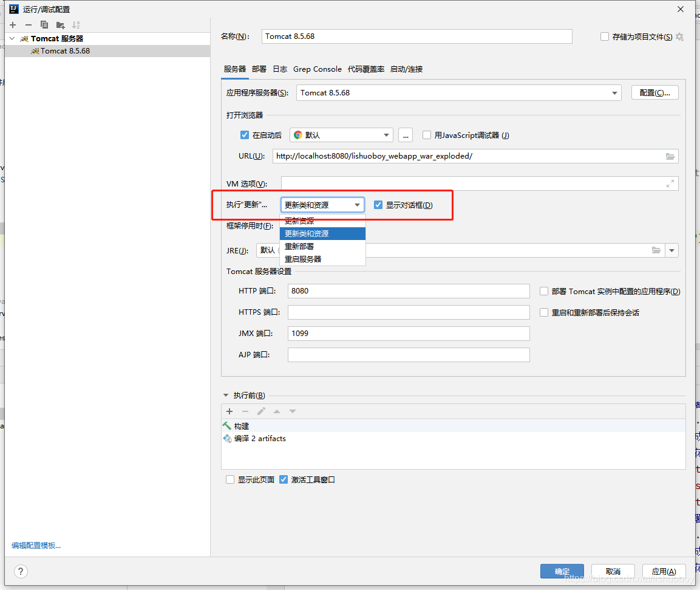The width and height of the screenshot is (700, 590).
Task: Check the Show this page checkbox
Action: click(230, 479)
